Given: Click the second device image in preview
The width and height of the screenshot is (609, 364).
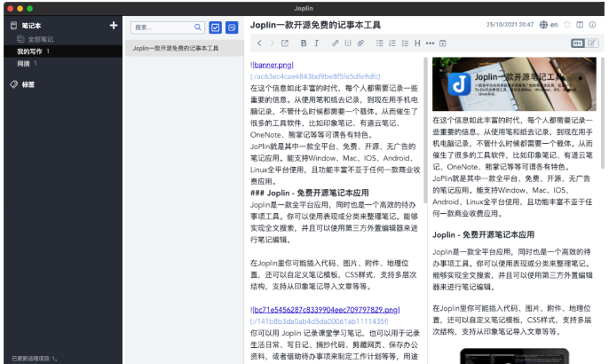Looking at the screenshot, I should [x=514, y=356].
